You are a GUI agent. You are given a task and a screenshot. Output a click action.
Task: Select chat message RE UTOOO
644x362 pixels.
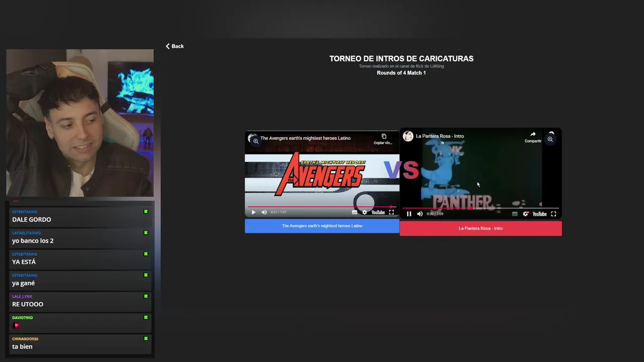[28, 304]
